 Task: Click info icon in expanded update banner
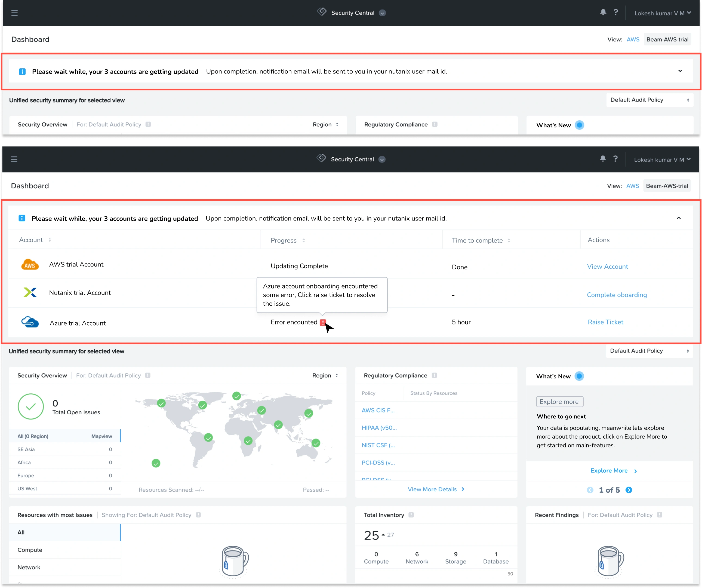(22, 218)
